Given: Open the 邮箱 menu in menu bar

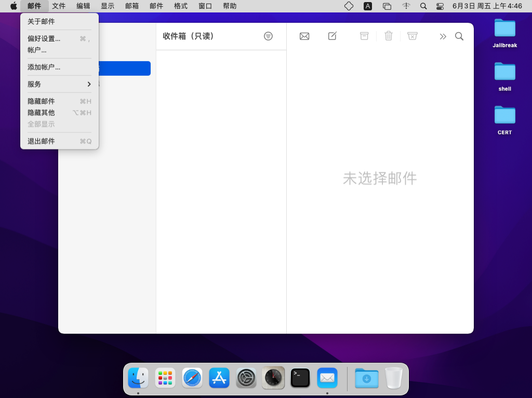Looking at the screenshot, I should point(132,6).
